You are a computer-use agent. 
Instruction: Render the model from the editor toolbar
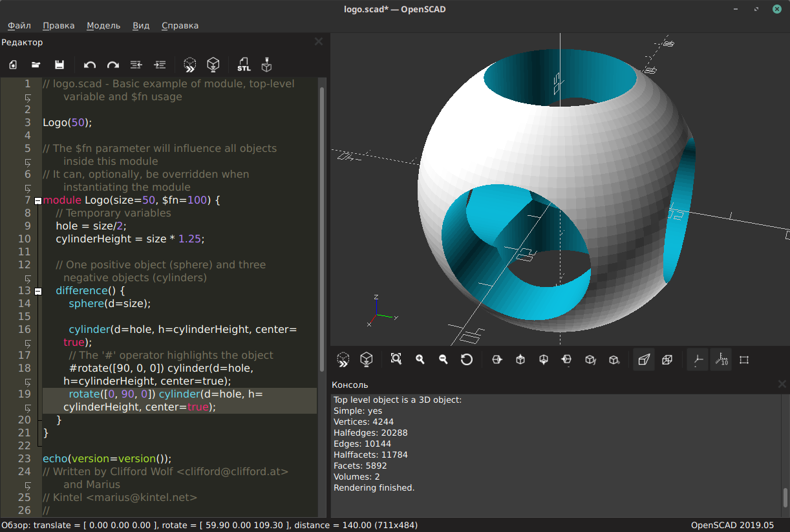coord(213,65)
